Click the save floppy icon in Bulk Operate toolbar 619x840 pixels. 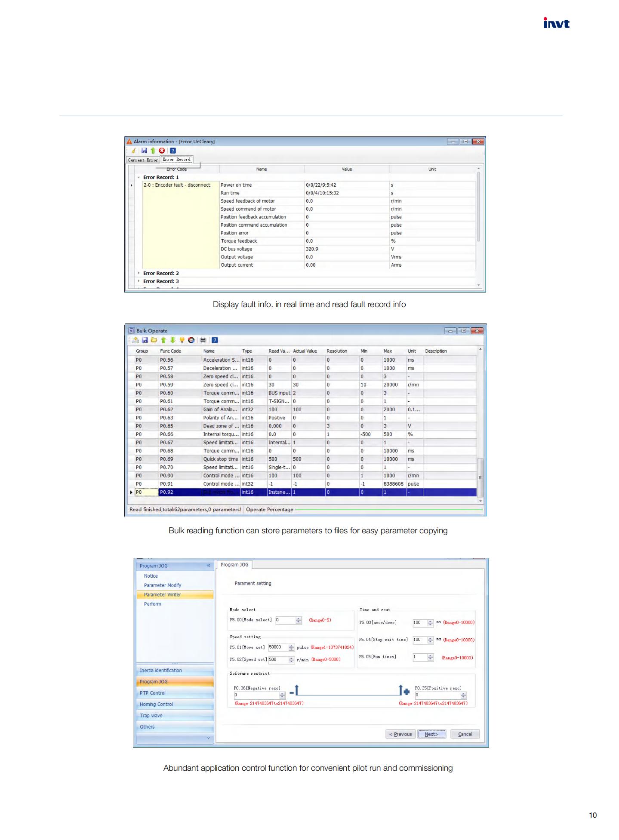(145, 340)
